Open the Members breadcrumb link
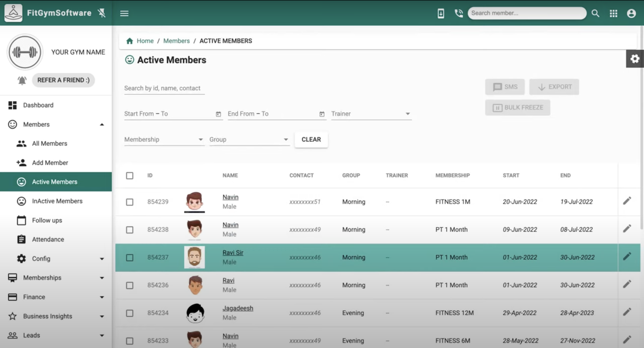Viewport: 644px width, 348px height. pos(176,41)
